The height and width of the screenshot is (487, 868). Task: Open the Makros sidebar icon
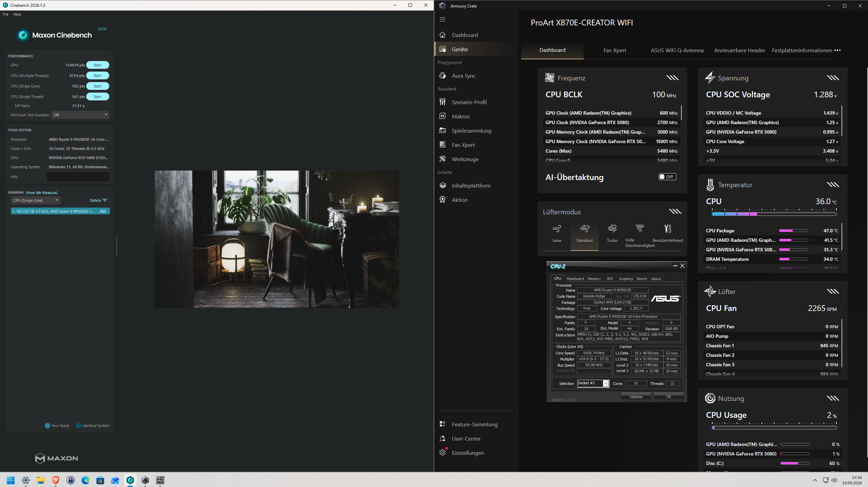coord(442,116)
